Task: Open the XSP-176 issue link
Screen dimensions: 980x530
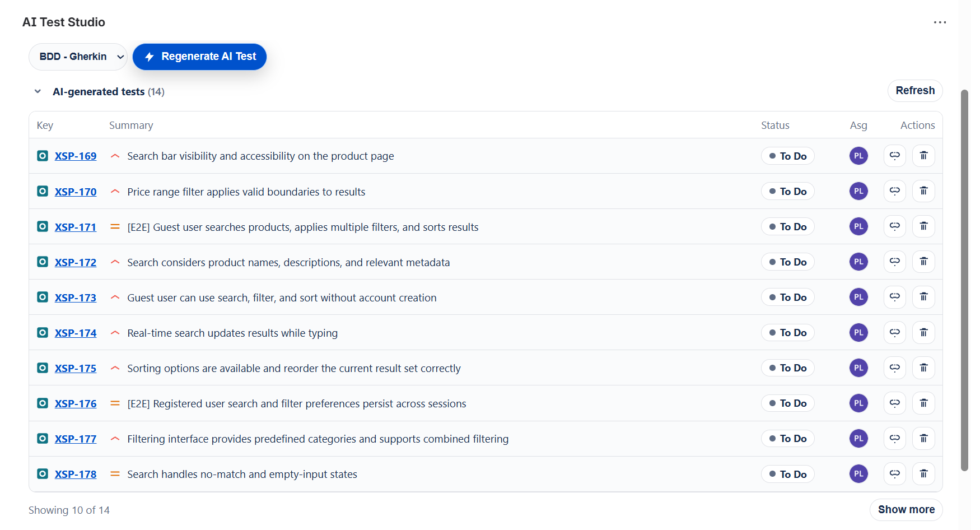Action: point(76,403)
